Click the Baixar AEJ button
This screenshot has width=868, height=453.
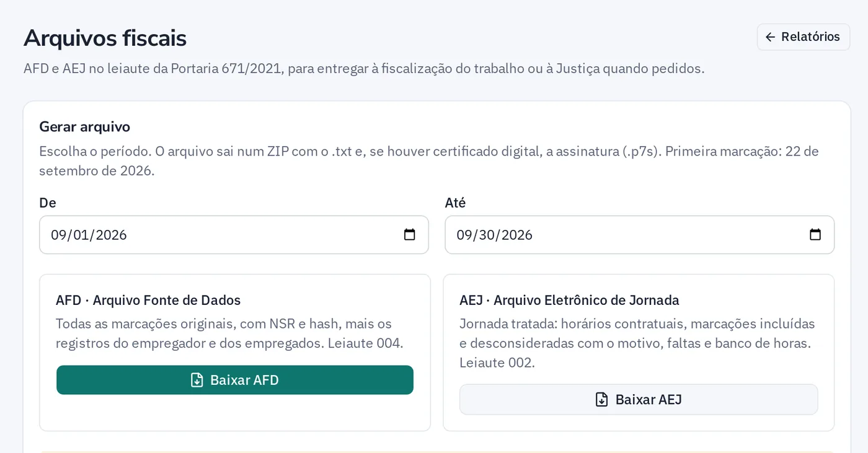[x=639, y=400]
